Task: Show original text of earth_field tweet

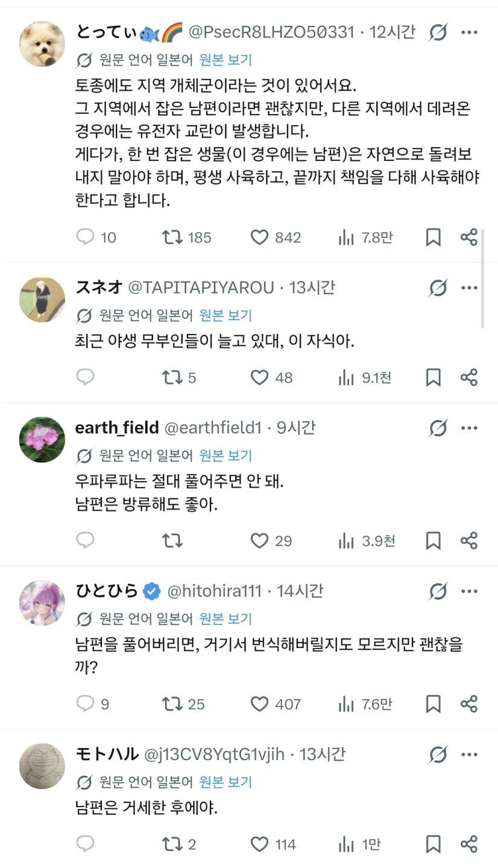Action: (x=225, y=456)
